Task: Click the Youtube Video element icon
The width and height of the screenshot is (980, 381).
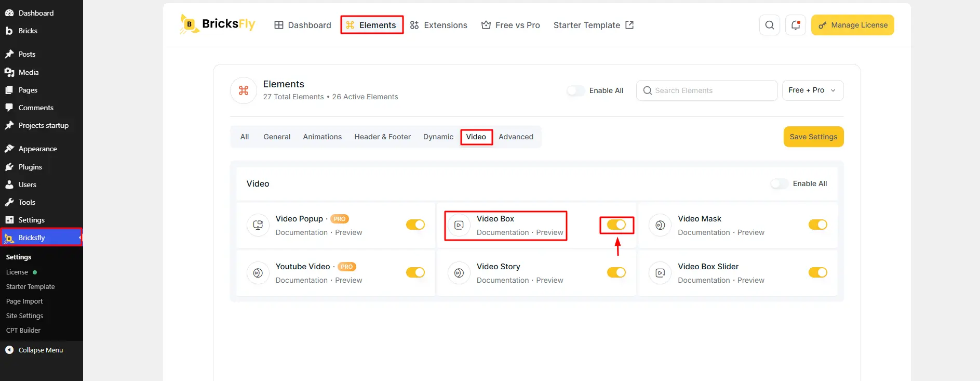Action: coord(258,273)
